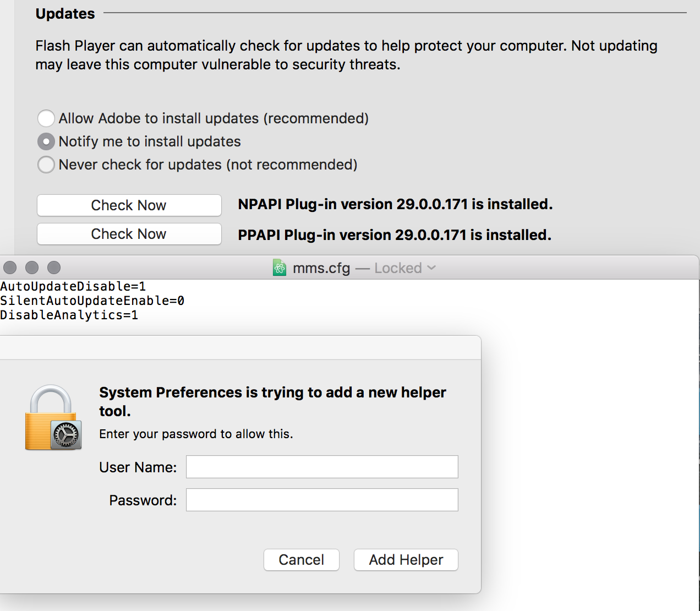Click the AutoUpdateDisable=1 line
This screenshot has width=700, height=611.
coord(73,286)
